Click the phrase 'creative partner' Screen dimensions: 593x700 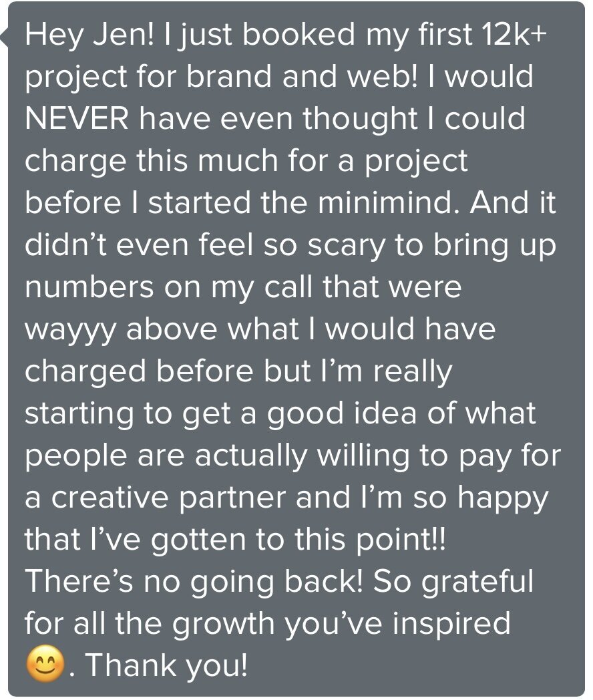point(168,498)
